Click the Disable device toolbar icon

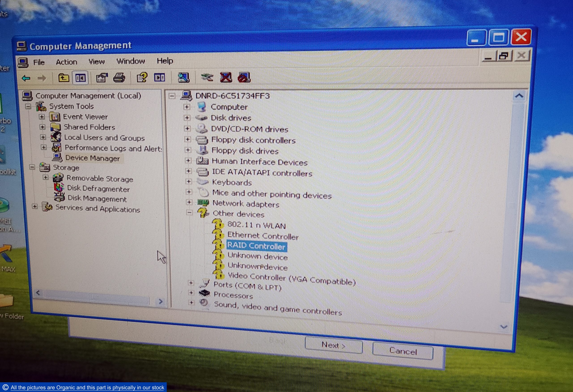tap(244, 77)
